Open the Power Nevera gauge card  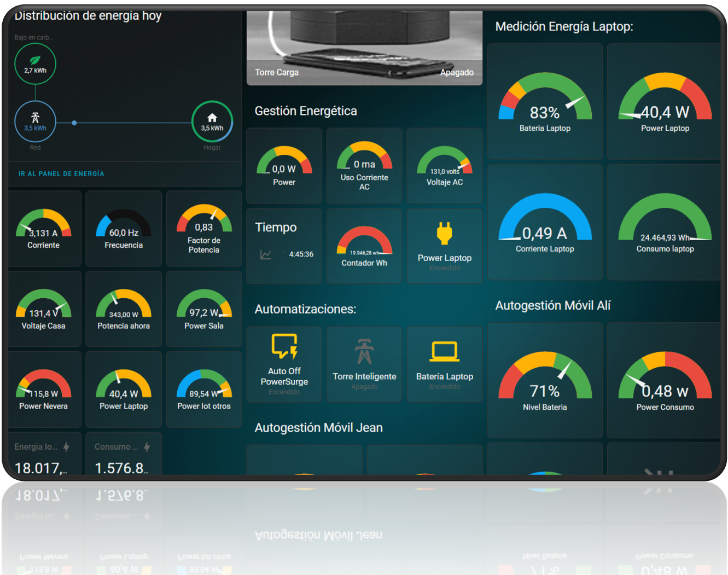(x=44, y=390)
